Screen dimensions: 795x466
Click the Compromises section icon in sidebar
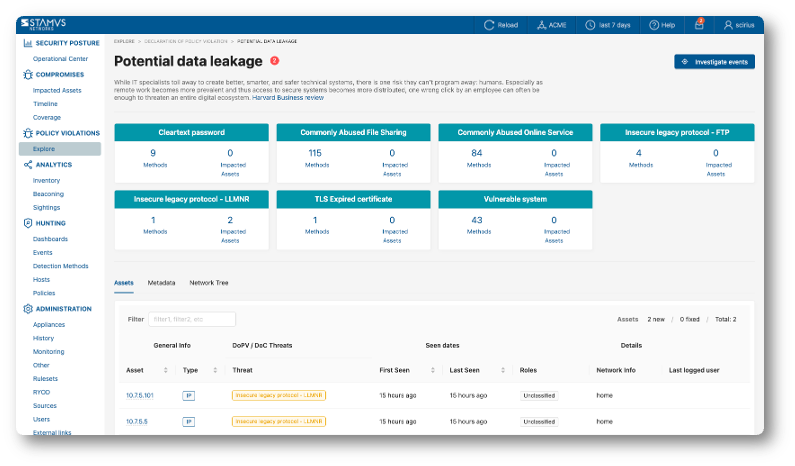27,74
